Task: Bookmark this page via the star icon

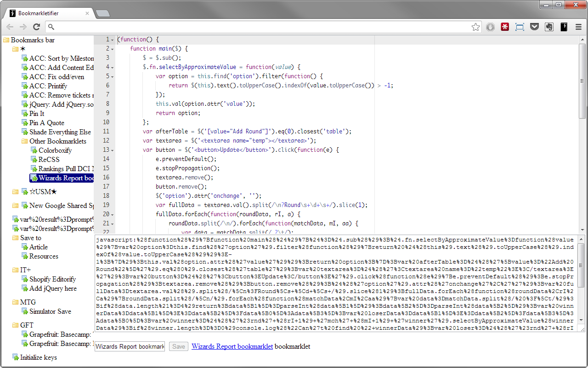Action: click(x=475, y=27)
